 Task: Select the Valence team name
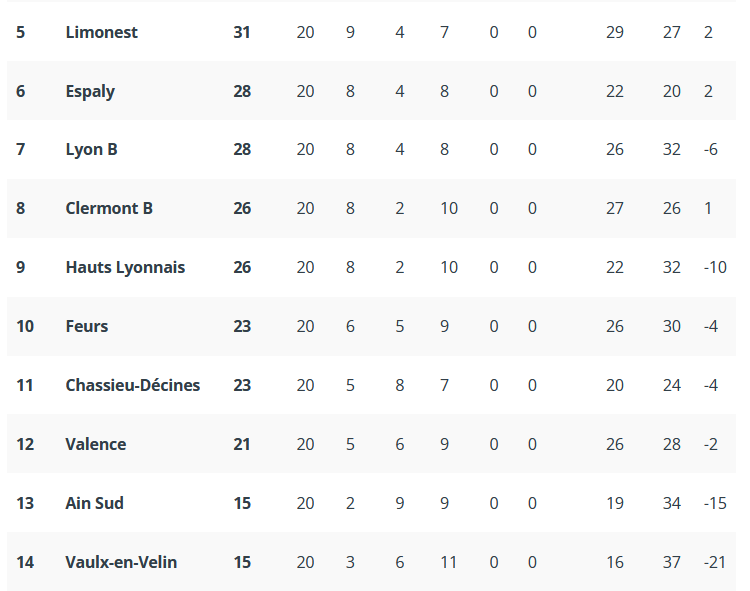(96, 444)
